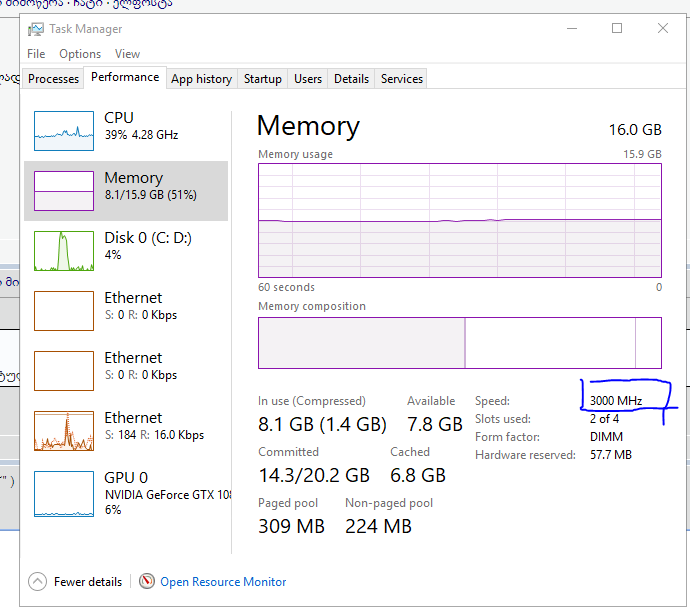
Task: Go to the Startup tab
Action: pos(263,79)
